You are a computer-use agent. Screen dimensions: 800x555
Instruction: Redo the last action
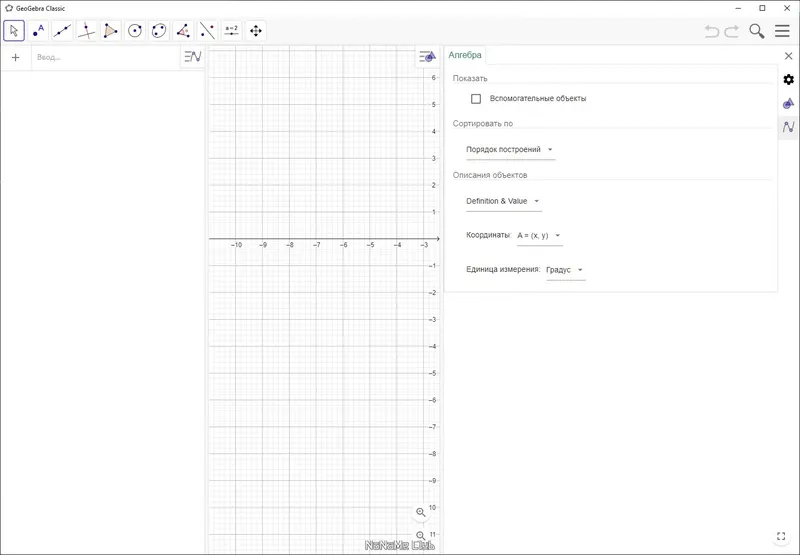point(732,31)
